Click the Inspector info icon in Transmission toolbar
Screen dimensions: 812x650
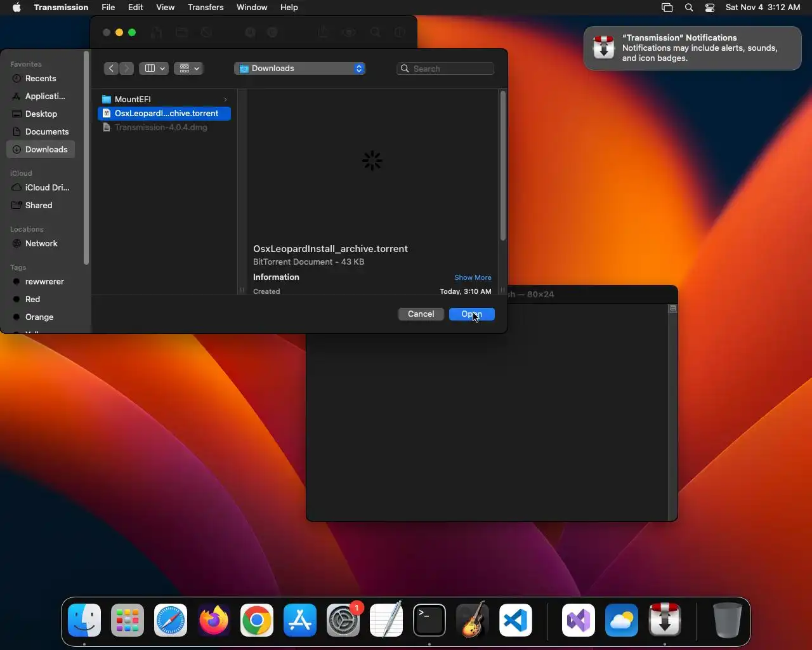[x=400, y=32]
